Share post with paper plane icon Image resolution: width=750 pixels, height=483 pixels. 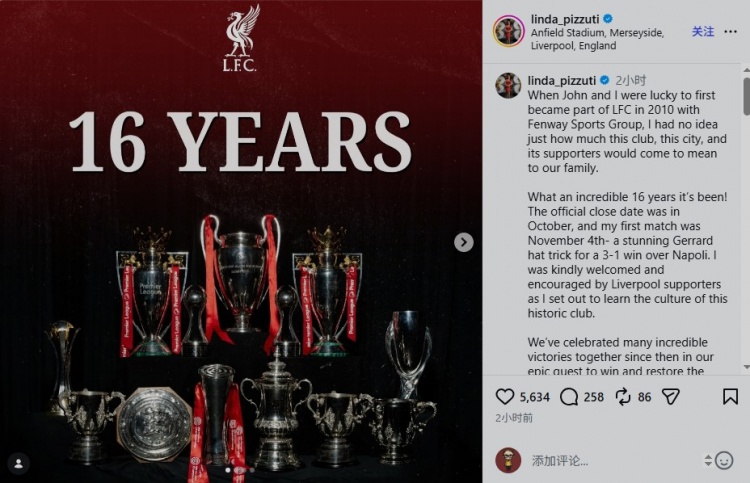coord(671,396)
